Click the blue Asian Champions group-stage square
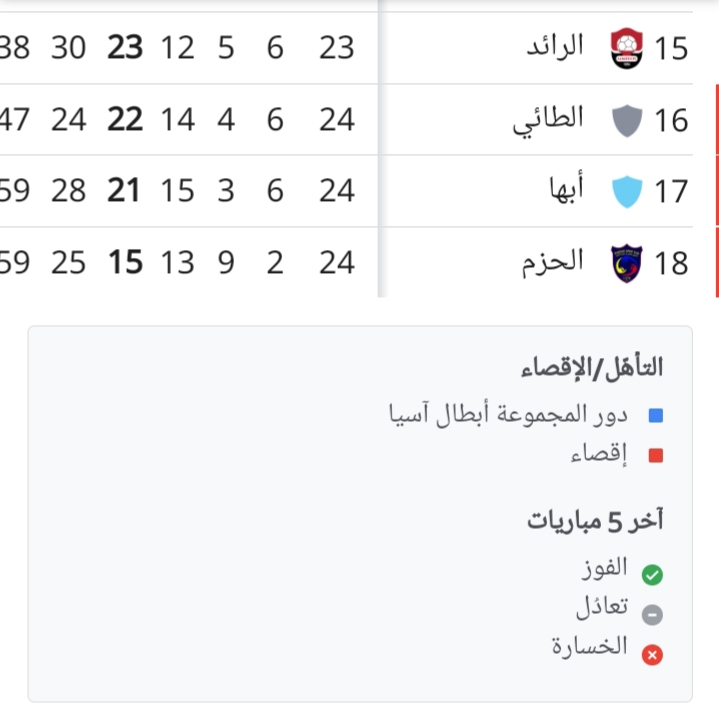This screenshot has width=719, height=709. (x=656, y=416)
